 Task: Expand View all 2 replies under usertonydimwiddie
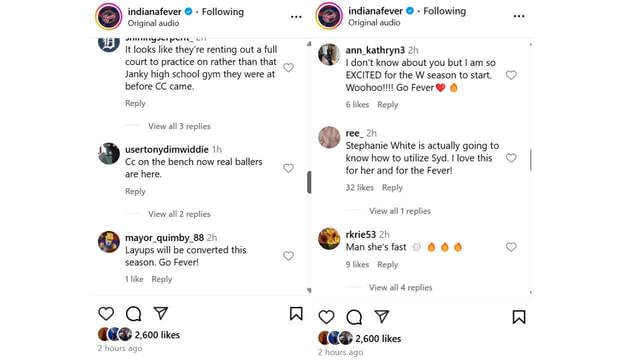[179, 214]
